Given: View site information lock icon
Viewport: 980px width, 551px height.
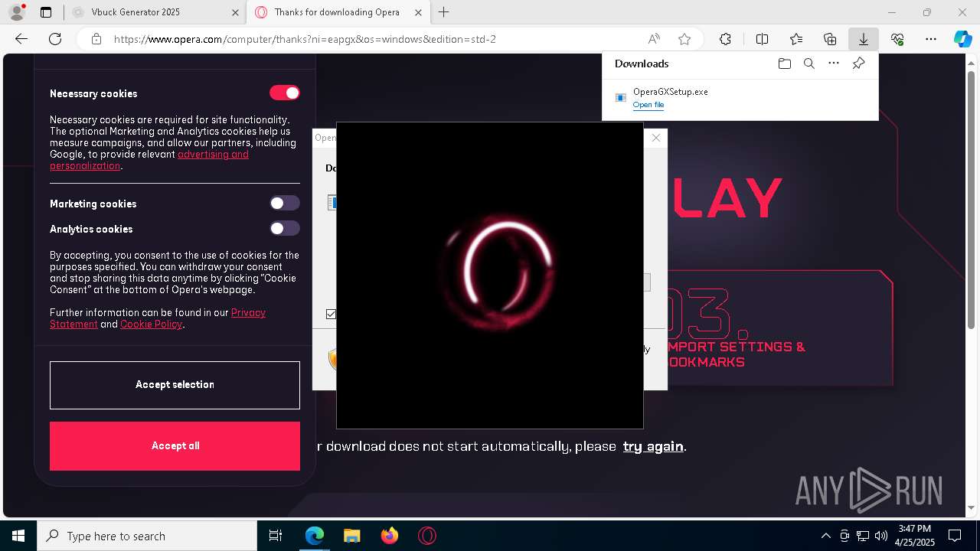Looking at the screenshot, I should click(96, 39).
